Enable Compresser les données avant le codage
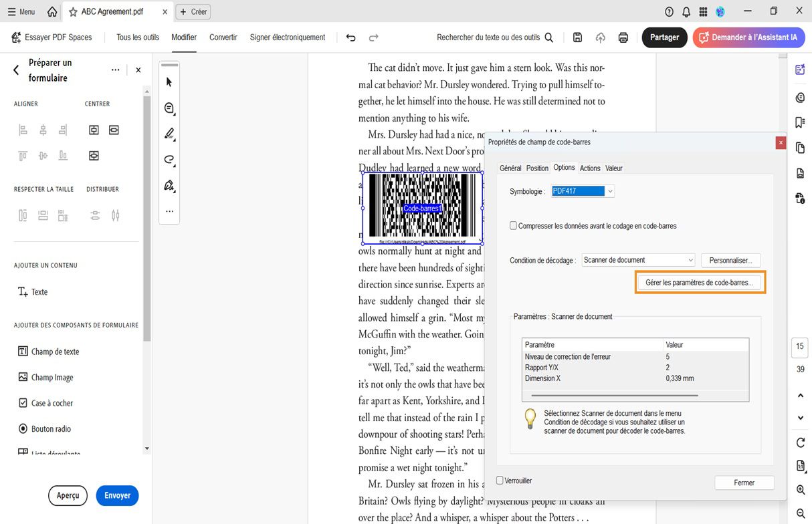This screenshot has width=812, height=524. pyautogui.click(x=514, y=226)
